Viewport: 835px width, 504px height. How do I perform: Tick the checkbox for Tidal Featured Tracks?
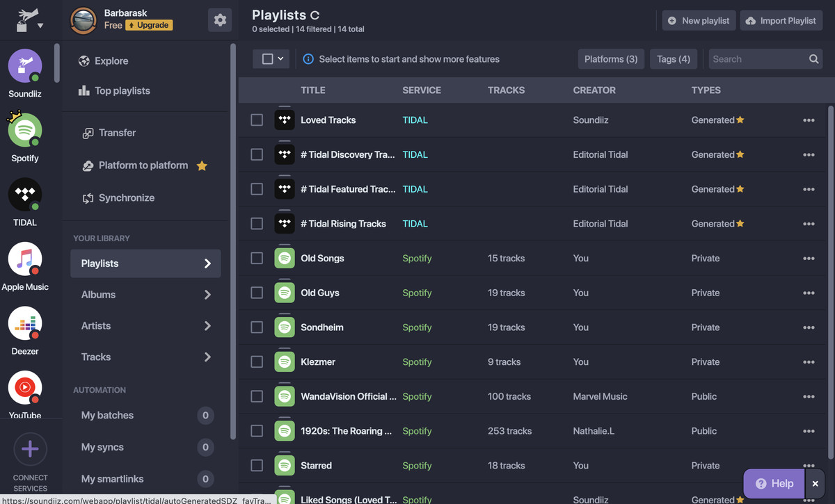257,189
